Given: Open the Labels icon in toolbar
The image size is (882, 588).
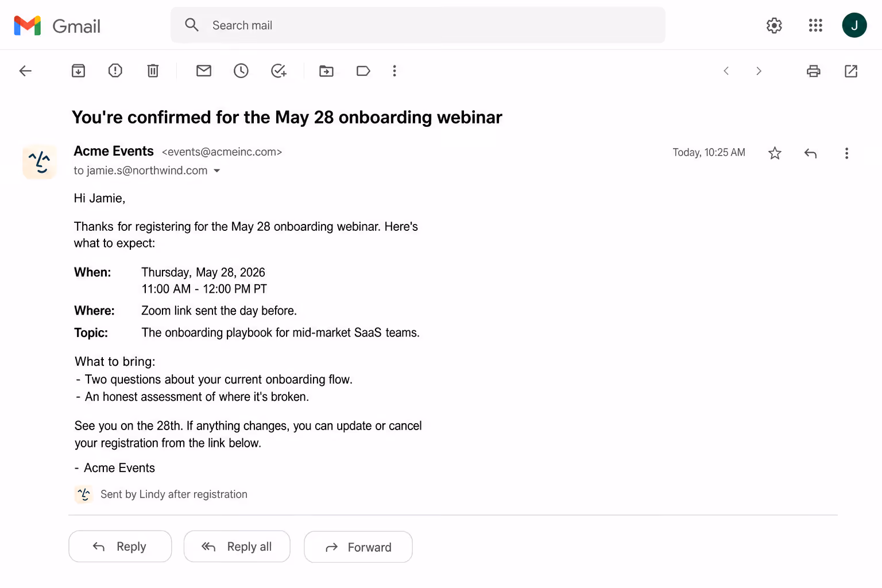Looking at the screenshot, I should tap(363, 71).
